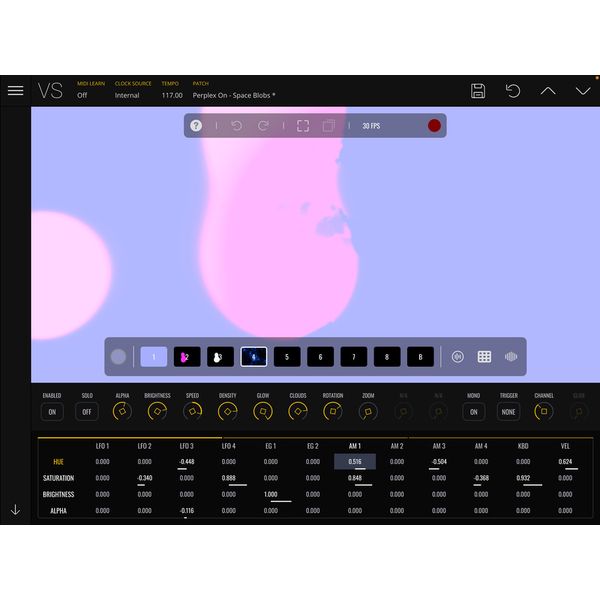Select the HUE AM 1 value 0.516

[x=355, y=462]
